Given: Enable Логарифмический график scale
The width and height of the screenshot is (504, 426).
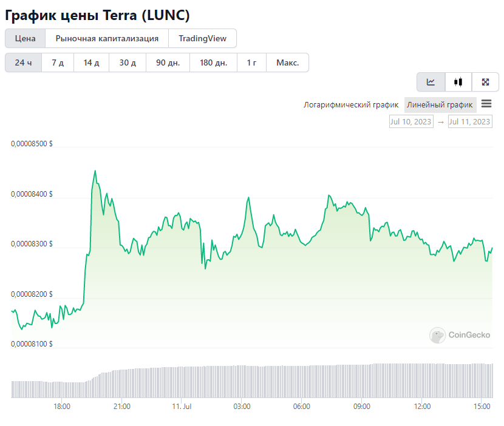Looking at the screenshot, I should pyautogui.click(x=351, y=105).
